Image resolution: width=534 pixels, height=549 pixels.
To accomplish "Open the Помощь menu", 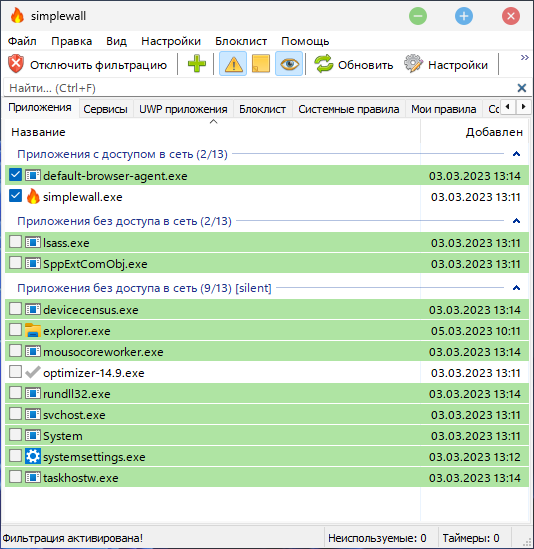I will point(305,41).
